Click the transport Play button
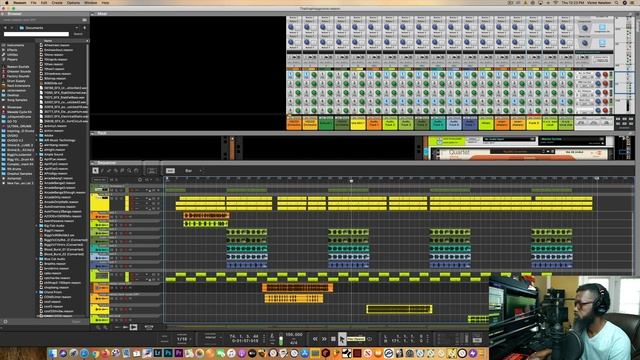Viewport: 640px width, 360px height. pyautogui.click(x=342, y=339)
